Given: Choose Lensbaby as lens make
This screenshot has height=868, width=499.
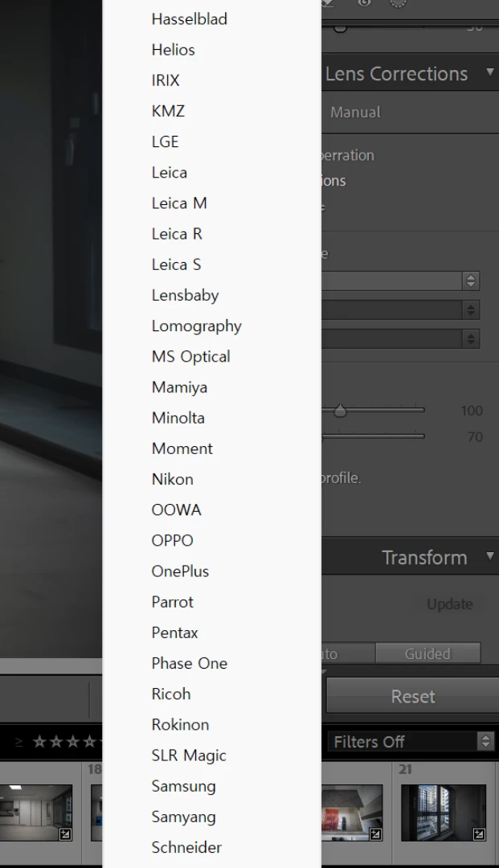Looking at the screenshot, I should (x=186, y=296).
